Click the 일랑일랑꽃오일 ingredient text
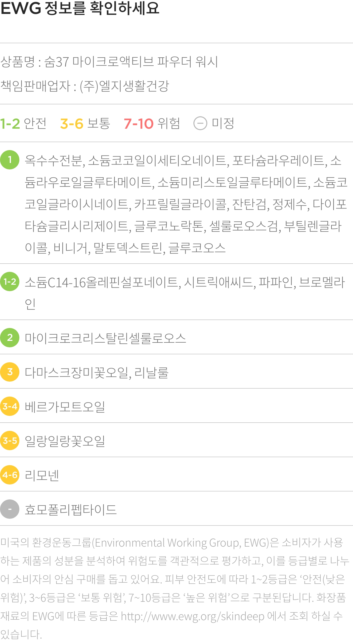353x644 pixels. coord(65,441)
